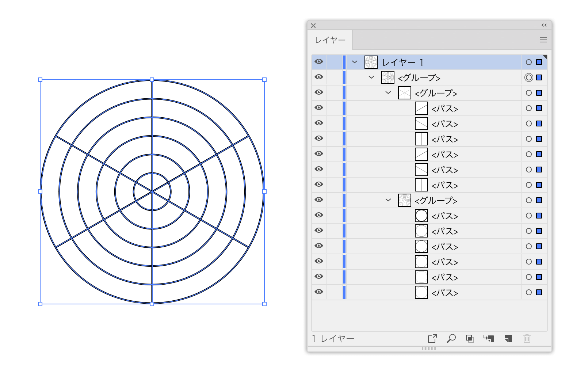This screenshot has height=380, width=588.
Task: Click the concentric circles group thumbnail
Action: coord(405,200)
